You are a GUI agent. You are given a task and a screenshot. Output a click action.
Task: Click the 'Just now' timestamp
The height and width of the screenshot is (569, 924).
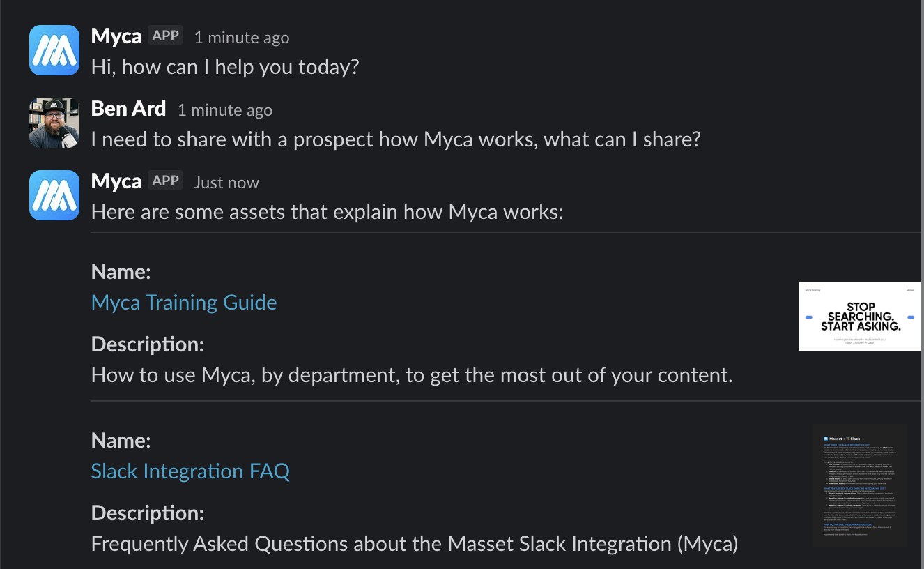[226, 182]
